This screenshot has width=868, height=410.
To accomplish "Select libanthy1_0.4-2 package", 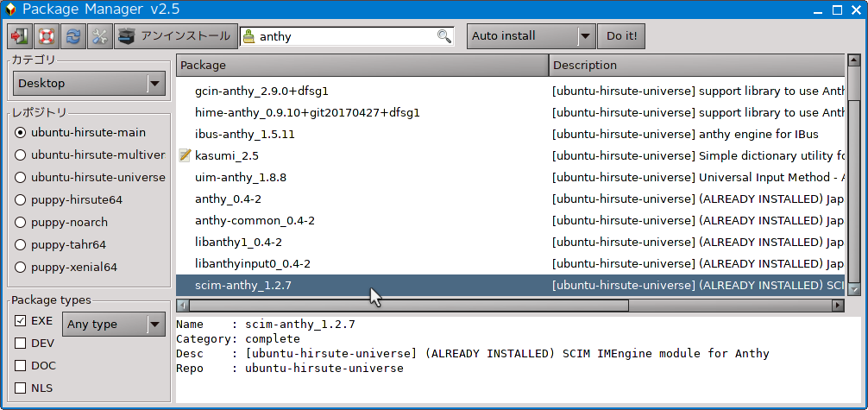I will click(511, 243).
